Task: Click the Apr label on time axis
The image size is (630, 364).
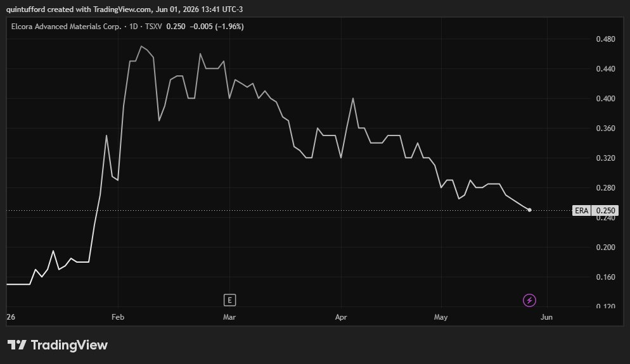Action: coord(341,317)
